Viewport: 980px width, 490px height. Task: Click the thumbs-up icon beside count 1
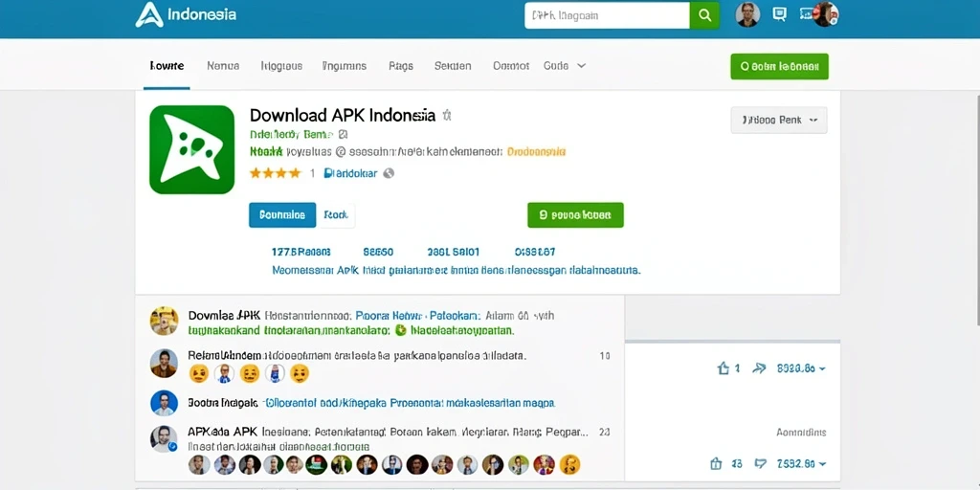pyautogui.click(x=724, y=368)
